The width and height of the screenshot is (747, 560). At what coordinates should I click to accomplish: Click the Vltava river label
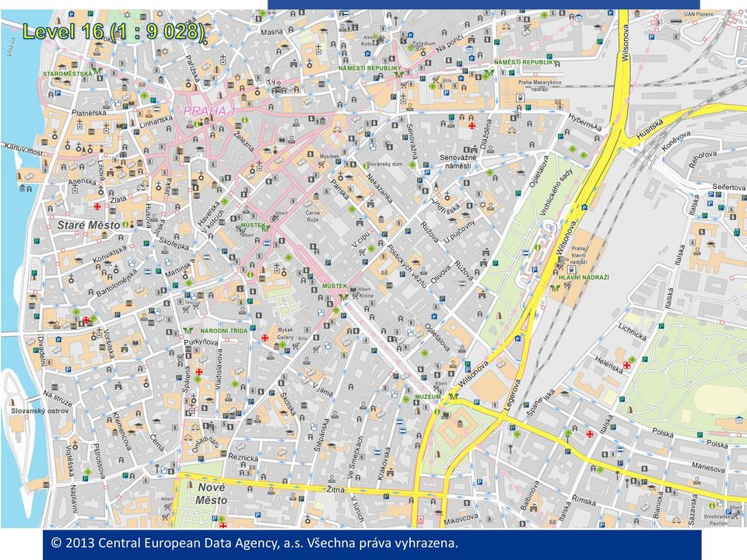(12, 46)
